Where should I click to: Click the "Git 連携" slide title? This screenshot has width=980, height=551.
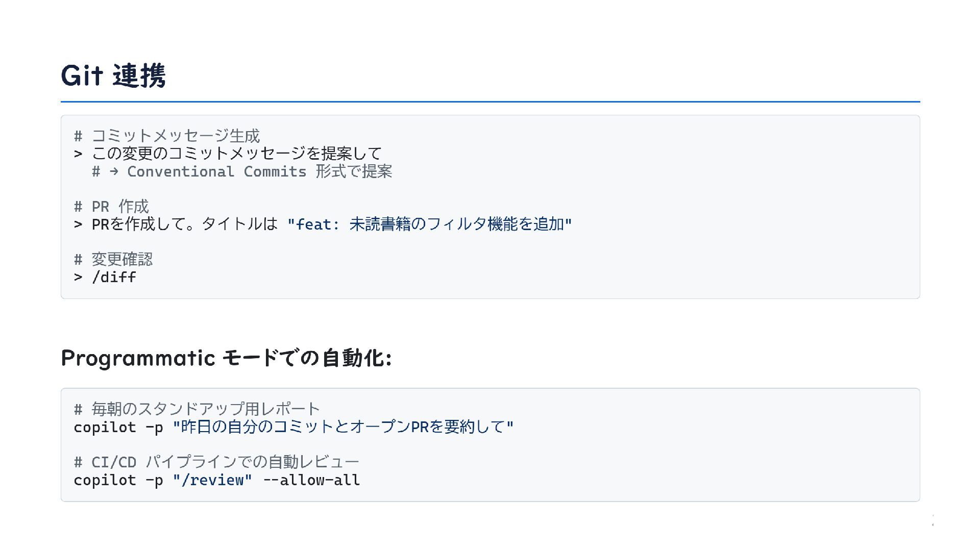tap(113, 76)
